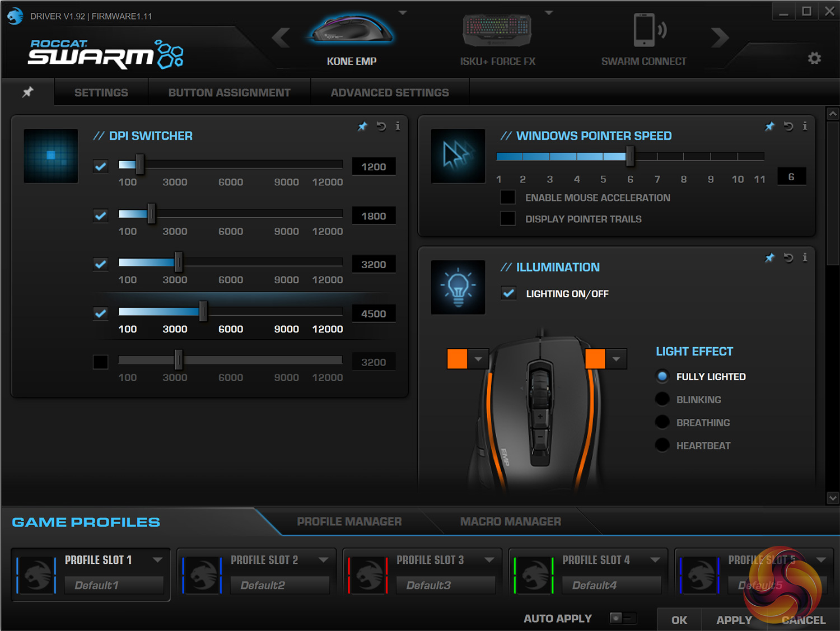Uncheck the 1200 DPI level checkbox

(x=101, y=166)
